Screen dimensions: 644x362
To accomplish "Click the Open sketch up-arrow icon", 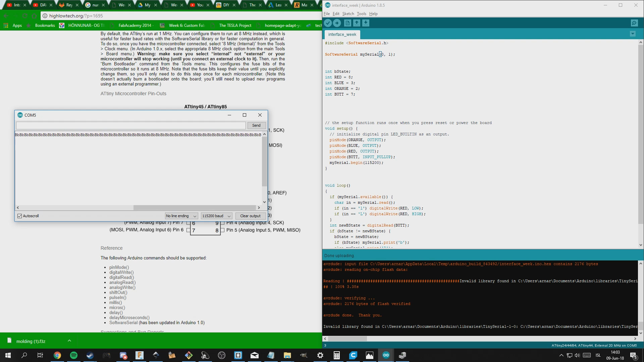I will pos(357,23).
